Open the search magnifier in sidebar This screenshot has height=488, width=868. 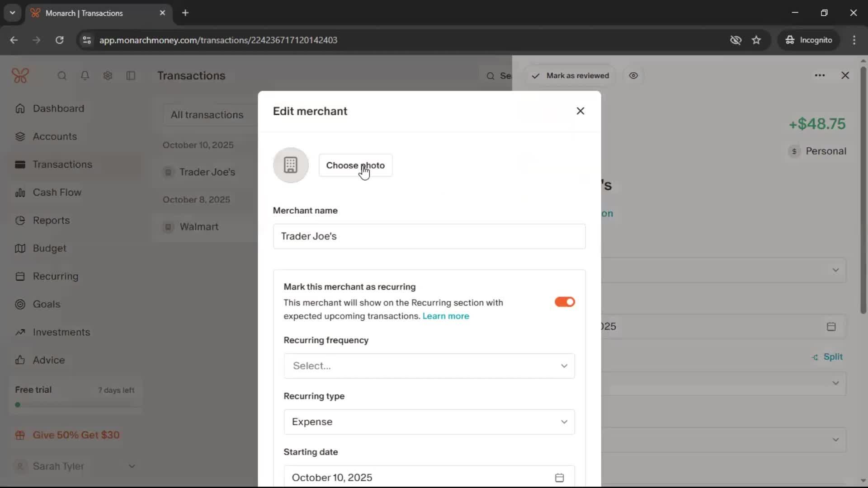62,75
